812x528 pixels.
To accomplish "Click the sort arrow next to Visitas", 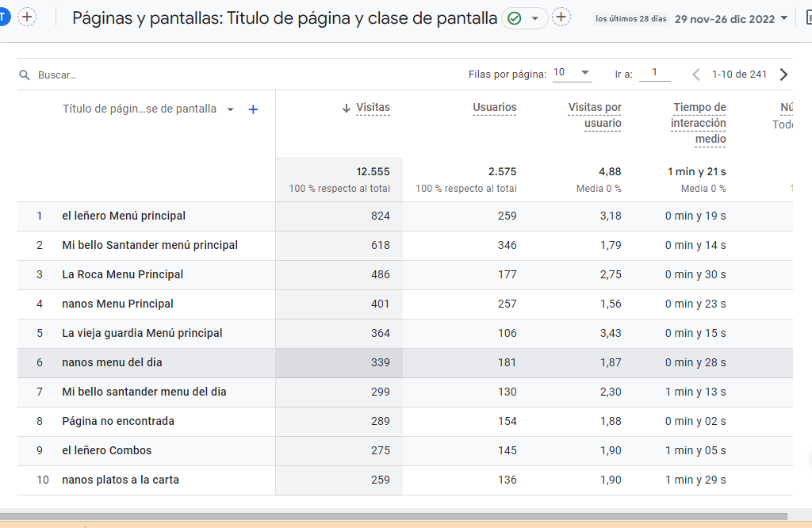I will [346, 108].
